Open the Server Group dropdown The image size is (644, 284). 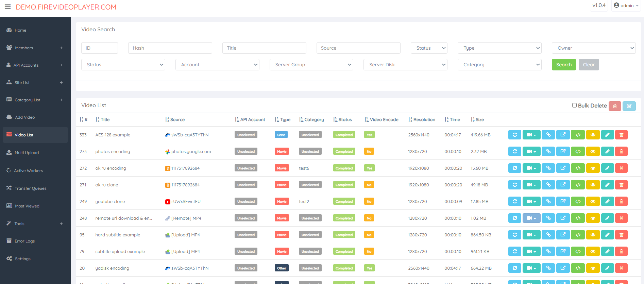click(311, 65)
